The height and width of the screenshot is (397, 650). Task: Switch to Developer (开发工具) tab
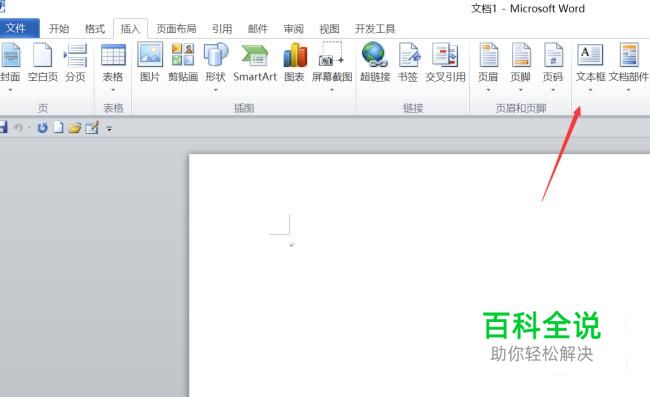click(x=375, y=29)
